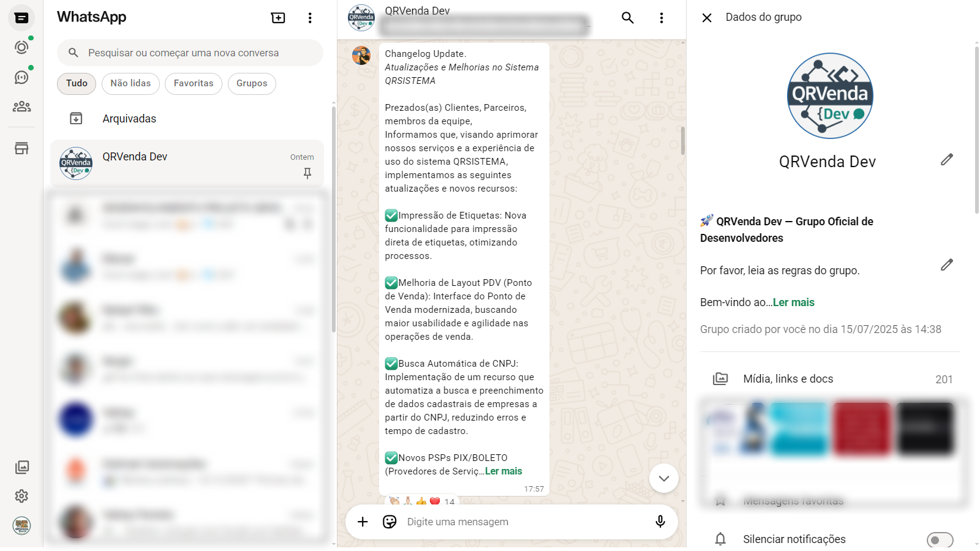The image size is (980, 551).
Task: Open the emoji and sticker picker
Action: (390, 522)
